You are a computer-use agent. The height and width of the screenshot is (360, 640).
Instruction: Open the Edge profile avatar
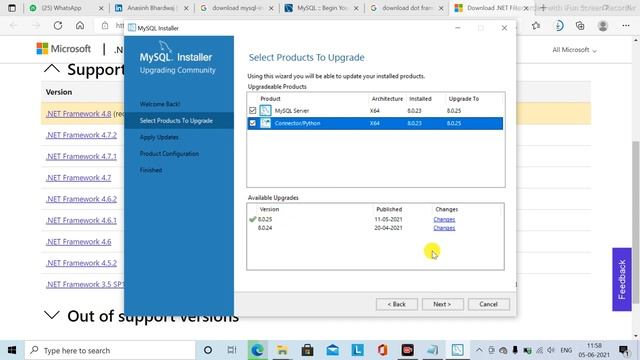coord(603,26)
